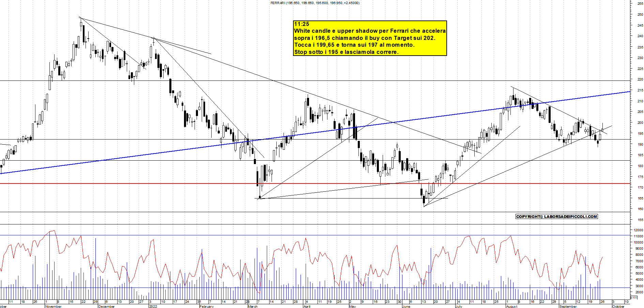Click the FERRARI chart title with quote values

pos(315,3)
